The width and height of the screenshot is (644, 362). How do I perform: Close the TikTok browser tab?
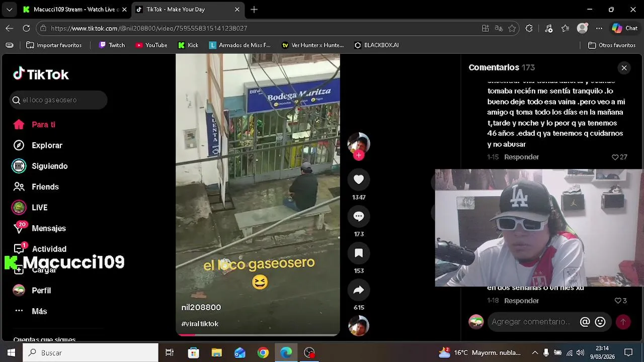[x=237, y=10]
